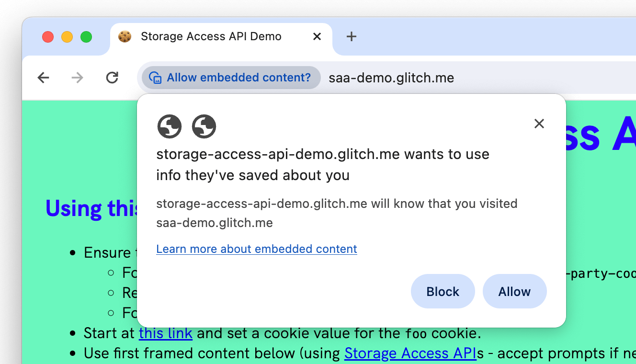
Task: Open 'Learn more about embedded content' link
Action: coord(257,249)
